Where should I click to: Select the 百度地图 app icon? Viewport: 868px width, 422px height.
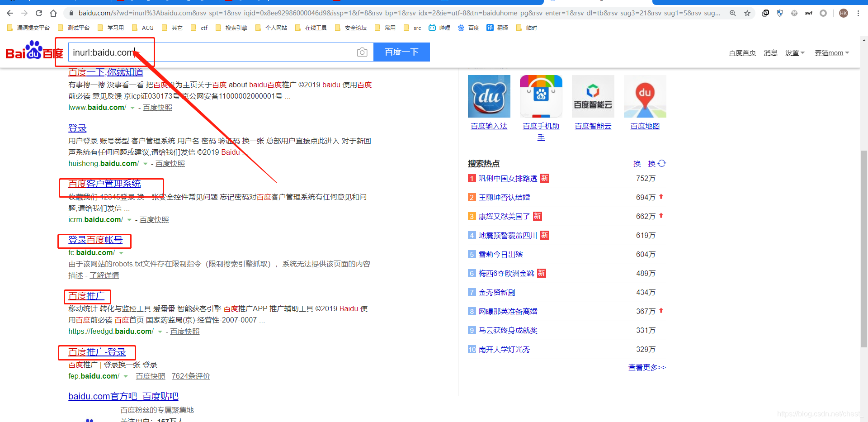click(x=645, y=96)
